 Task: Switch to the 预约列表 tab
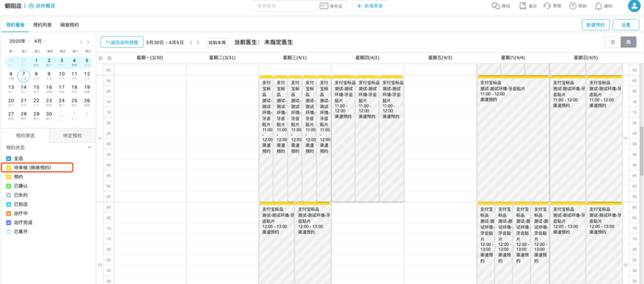coord(42,25)
